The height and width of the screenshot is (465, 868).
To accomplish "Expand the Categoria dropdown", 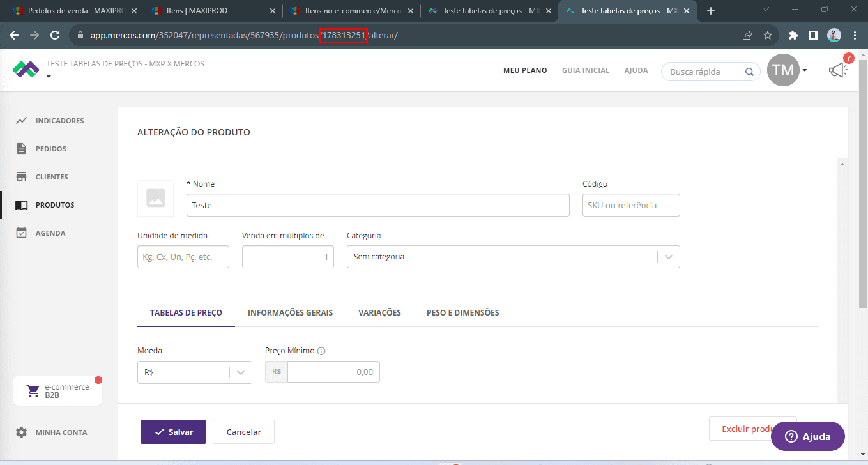I will pyautogui.click(x=668, y=257).
